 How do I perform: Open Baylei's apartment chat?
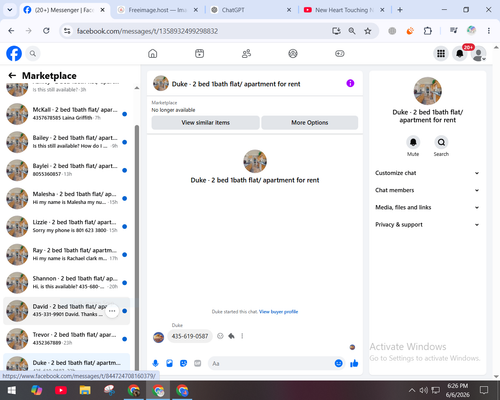(67, 170)
